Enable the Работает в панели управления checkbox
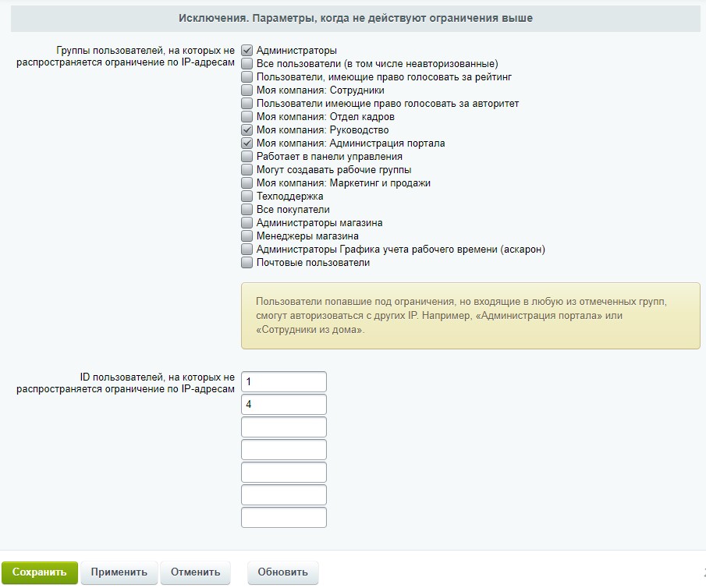The image size is (706, 588). pos(246,156)
